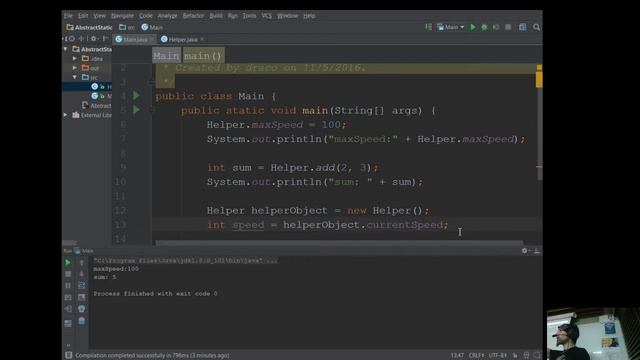Open the Build menu
The height and width of the screenshot is (360, 640).
click(216, 16)
